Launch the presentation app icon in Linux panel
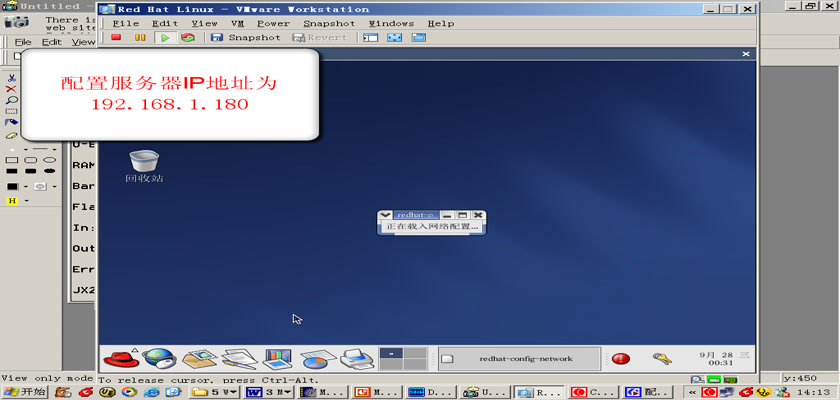The height and width of the screenshot is (400, 840). [278, 358]
